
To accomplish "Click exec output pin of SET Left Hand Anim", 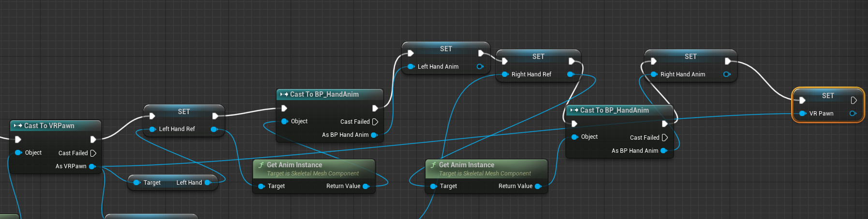I will pyautogui.click(x=481, y=53).
